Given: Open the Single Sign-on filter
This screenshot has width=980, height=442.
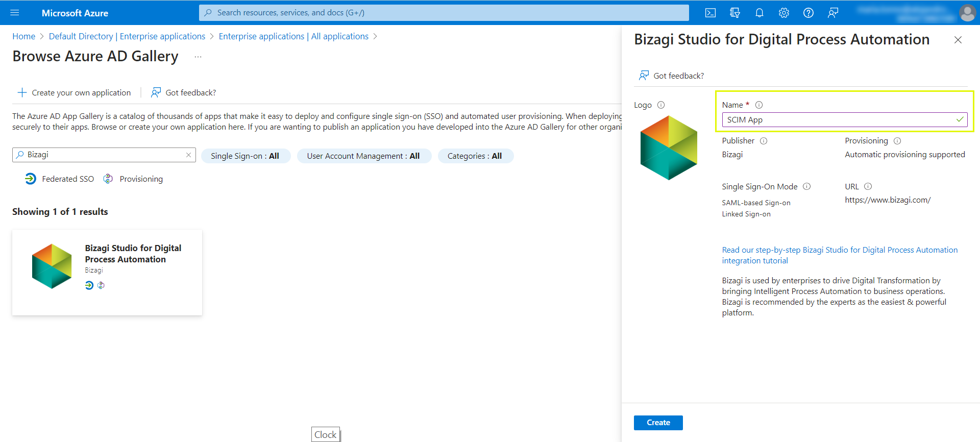Looking at the screenshot, I should click(x=246, y=156).
